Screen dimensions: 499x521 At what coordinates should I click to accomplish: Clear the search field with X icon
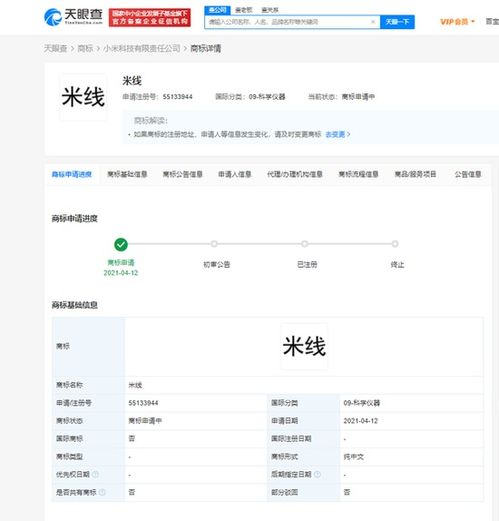(x=373, y=22)
